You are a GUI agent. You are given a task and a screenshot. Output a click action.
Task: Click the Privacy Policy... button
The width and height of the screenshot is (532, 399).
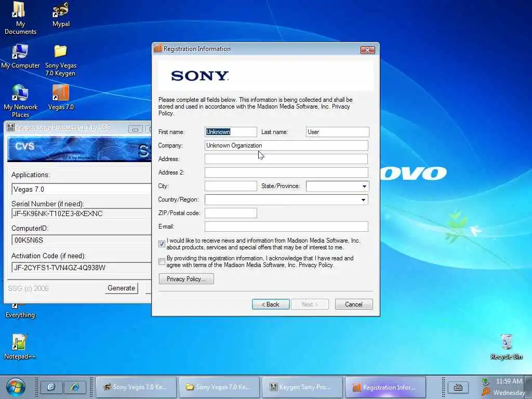pos(187,279)
